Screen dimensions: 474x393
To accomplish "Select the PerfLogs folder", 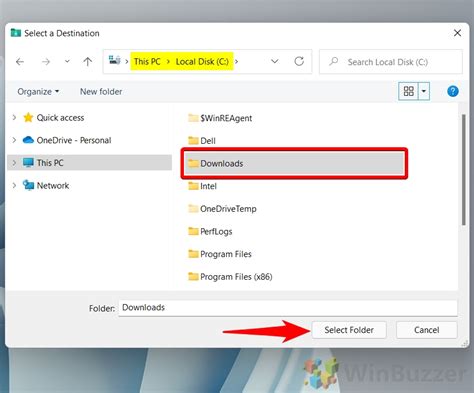I will 210,231.
